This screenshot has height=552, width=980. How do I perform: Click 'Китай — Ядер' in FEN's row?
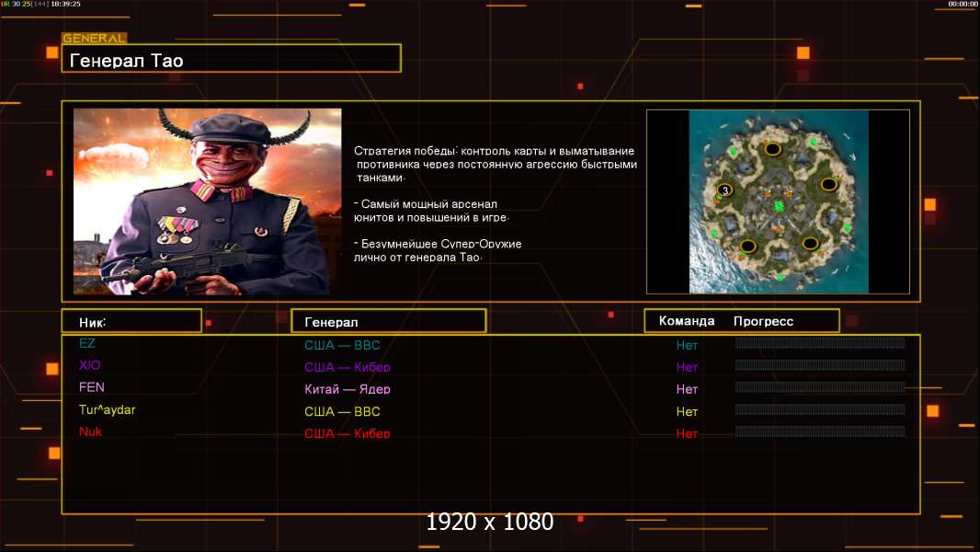(x=347, y=389)
